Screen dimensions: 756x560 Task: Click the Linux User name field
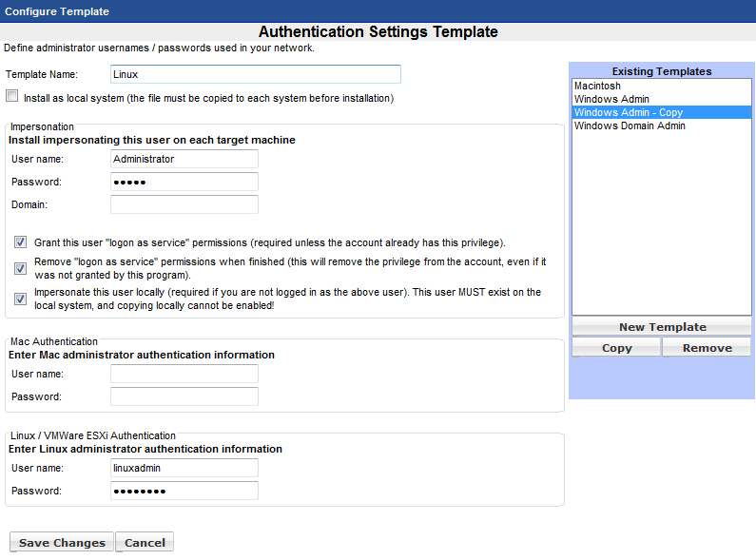click(x=184, y=468)
